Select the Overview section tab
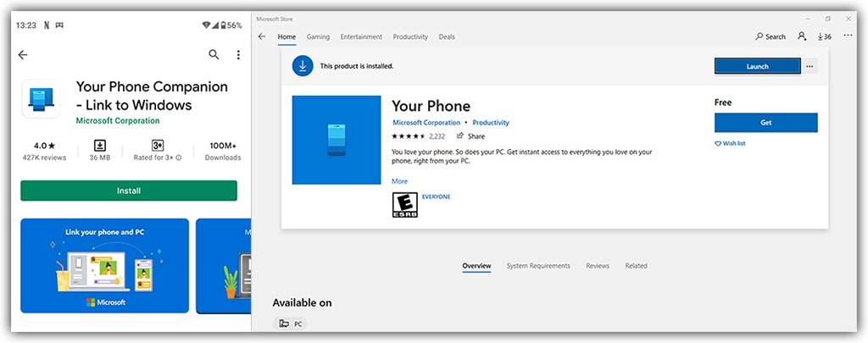 [x=476, y=266]
